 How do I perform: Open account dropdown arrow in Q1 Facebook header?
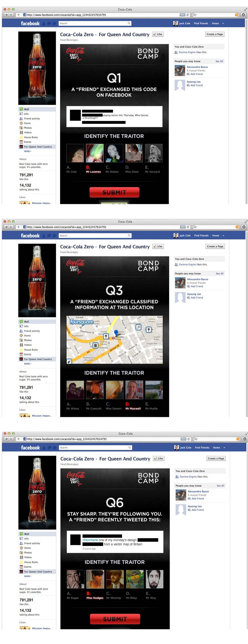[x=223, y=24]
